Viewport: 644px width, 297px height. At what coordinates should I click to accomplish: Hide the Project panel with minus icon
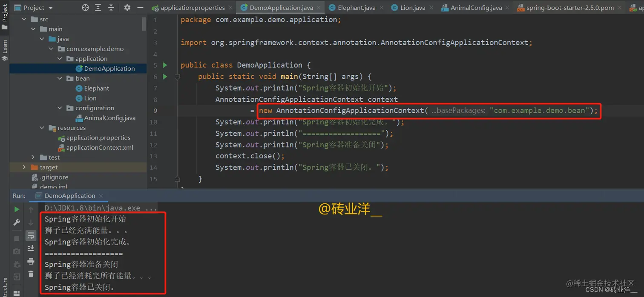pos(140,8)
